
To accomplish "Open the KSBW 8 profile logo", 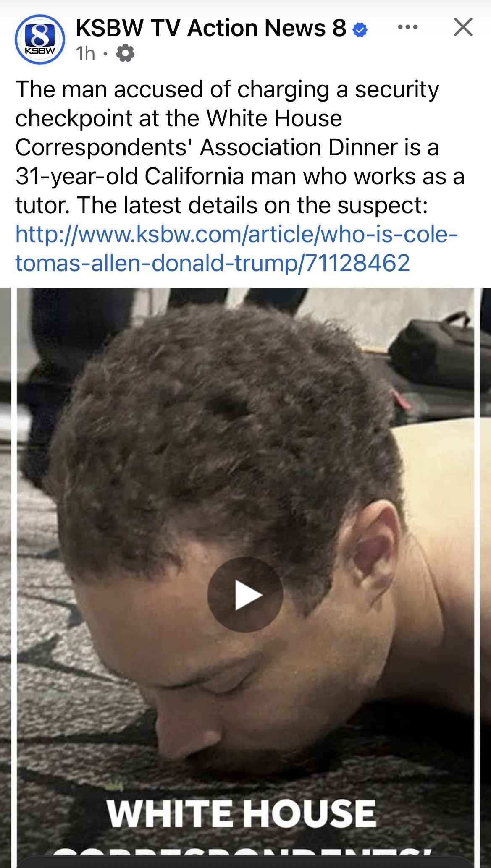I will click(x=39, y=40).
